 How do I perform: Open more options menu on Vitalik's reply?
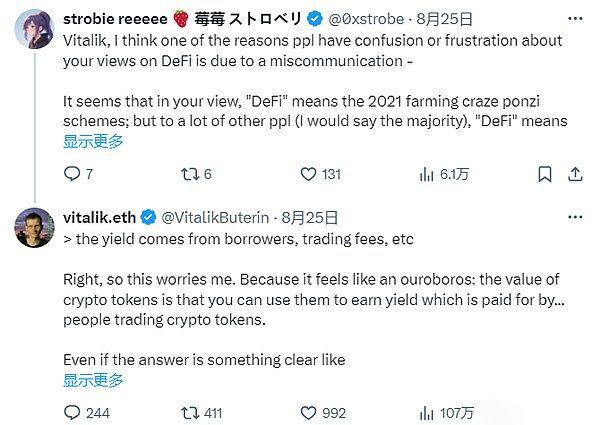coord(575,217)
